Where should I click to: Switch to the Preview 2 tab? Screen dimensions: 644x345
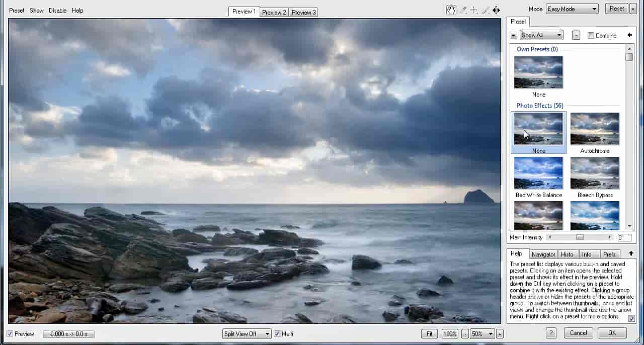coord(274,12)
